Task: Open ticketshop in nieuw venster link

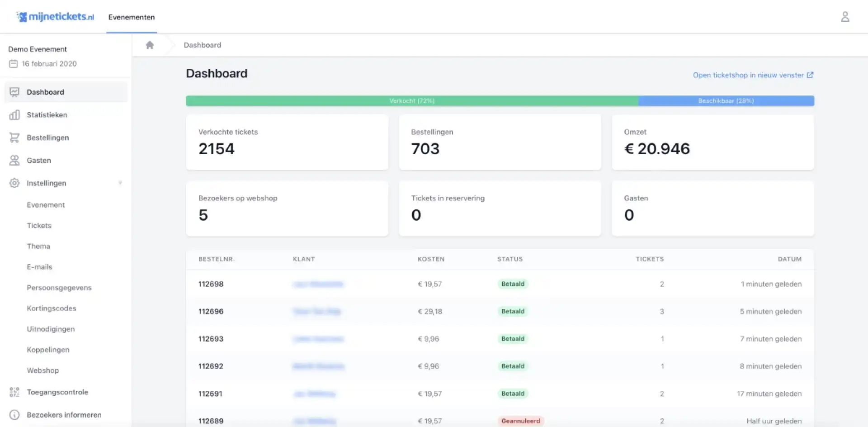Action: pyautogui.click(x=752, y=75)
